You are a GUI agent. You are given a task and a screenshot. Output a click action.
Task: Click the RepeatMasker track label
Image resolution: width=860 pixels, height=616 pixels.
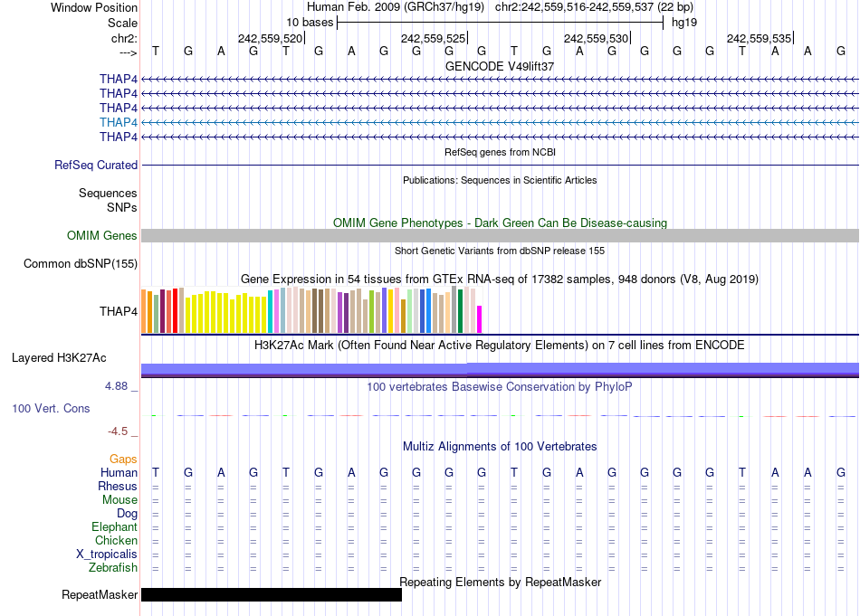[x=100, y=594]
